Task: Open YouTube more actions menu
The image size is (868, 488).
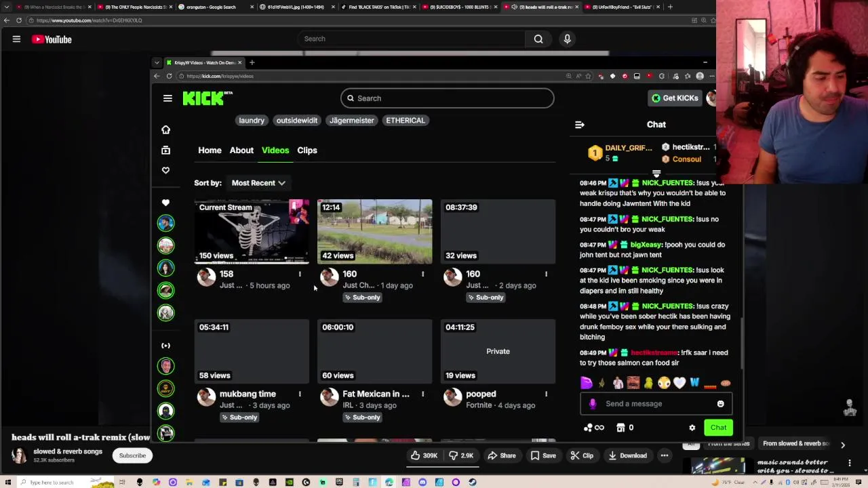Action: [665, 455]
